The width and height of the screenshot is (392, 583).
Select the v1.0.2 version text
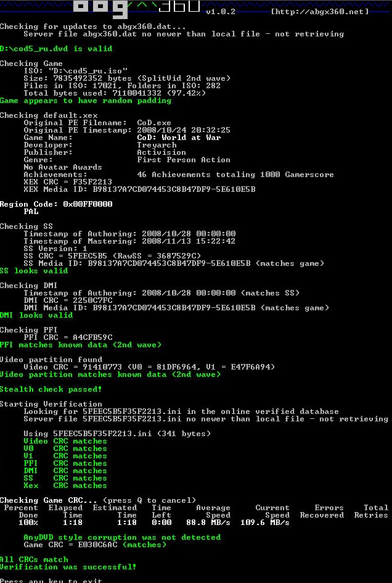coord(221,12)
